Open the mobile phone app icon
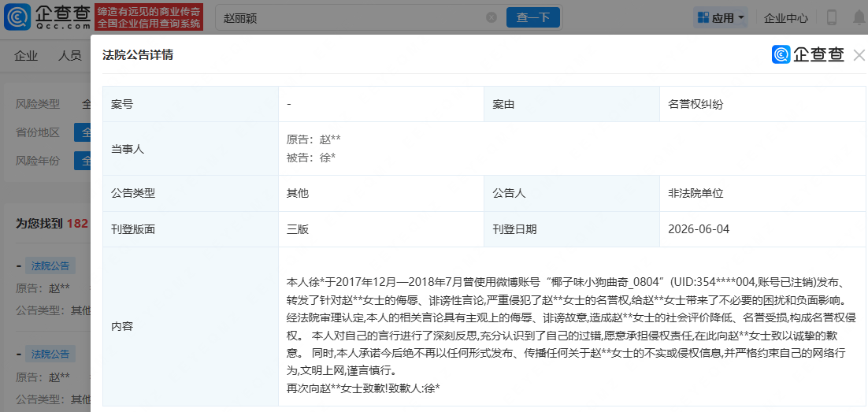Screen dimensions: 868x412 [831, 17]
